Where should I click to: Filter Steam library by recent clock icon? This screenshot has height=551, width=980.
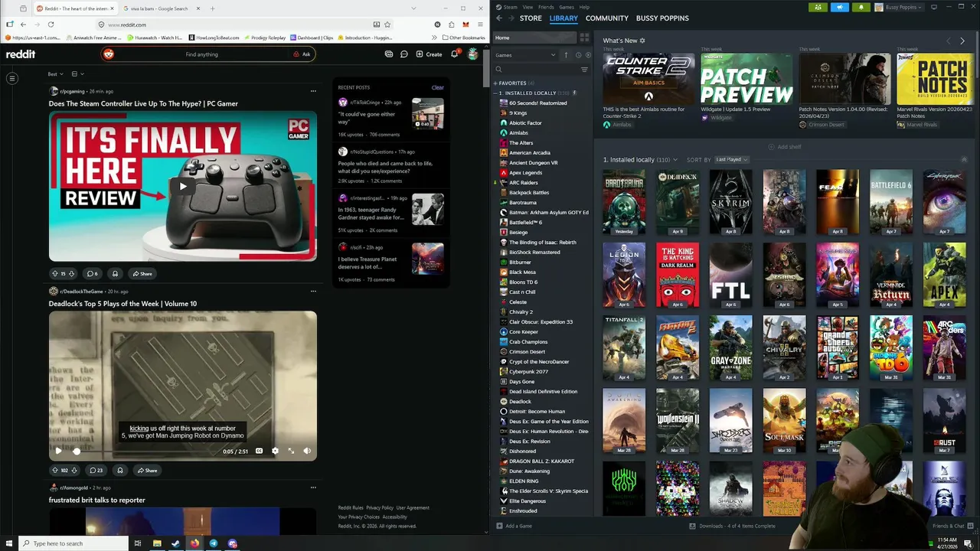point(578,55)
